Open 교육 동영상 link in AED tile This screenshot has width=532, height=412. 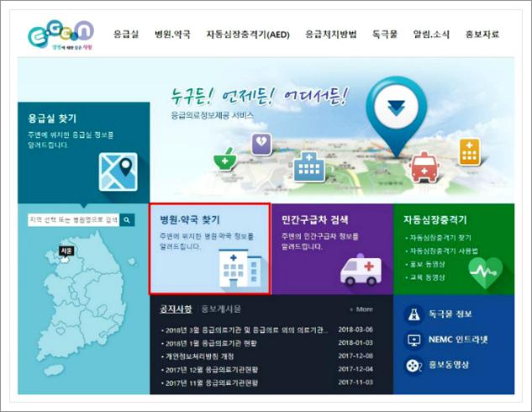(x=427, y=277)
